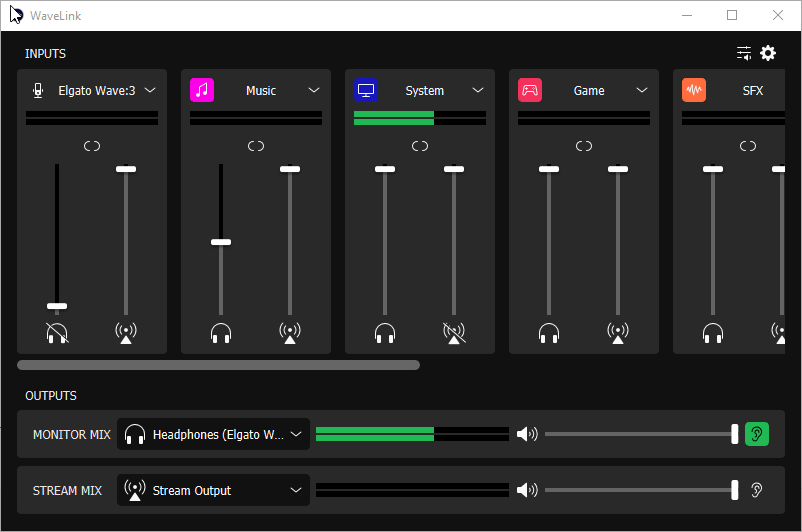Click System stream fader handle
Image resolution: width=802 pixels, height=532 pixels.
454,169
